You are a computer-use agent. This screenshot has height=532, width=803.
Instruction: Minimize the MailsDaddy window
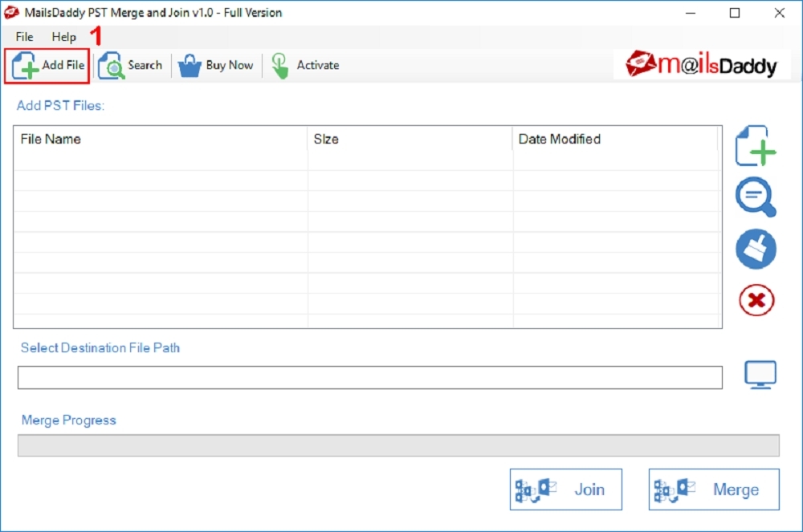coord(691,13)
